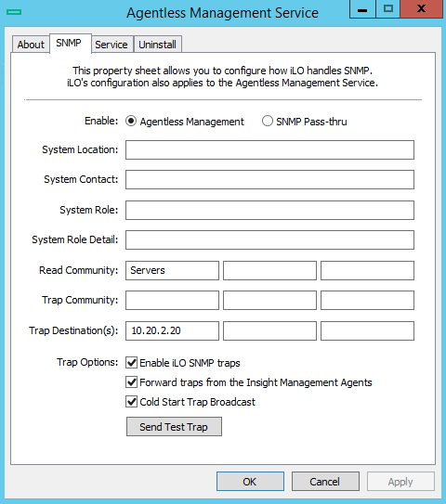Close the dialog with the X button
The width and height of the screenshot is (446, 504).
click(421, 9)
